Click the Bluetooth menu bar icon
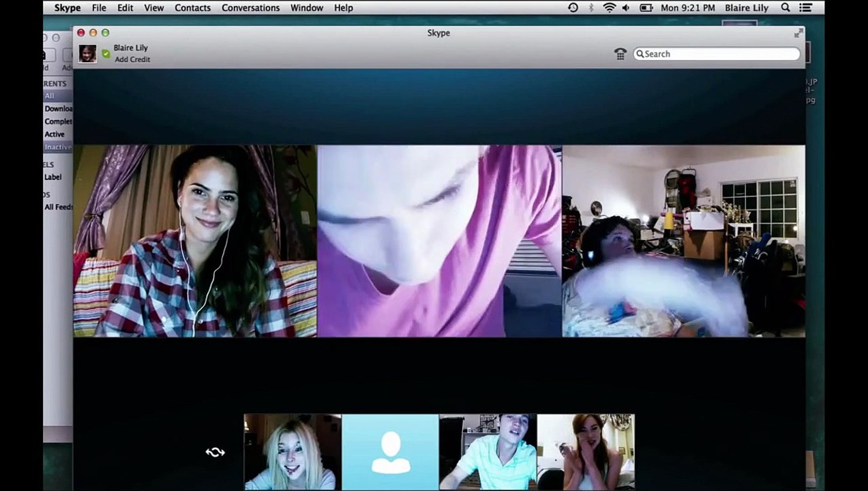The height and width of the screenshot is (491, 868). [591, 8]
